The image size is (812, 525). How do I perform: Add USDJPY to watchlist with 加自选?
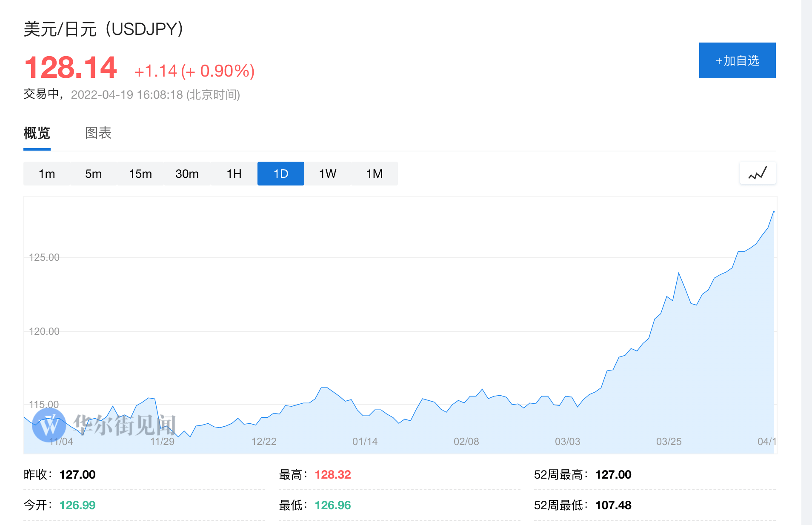click(x=737, y=60)
